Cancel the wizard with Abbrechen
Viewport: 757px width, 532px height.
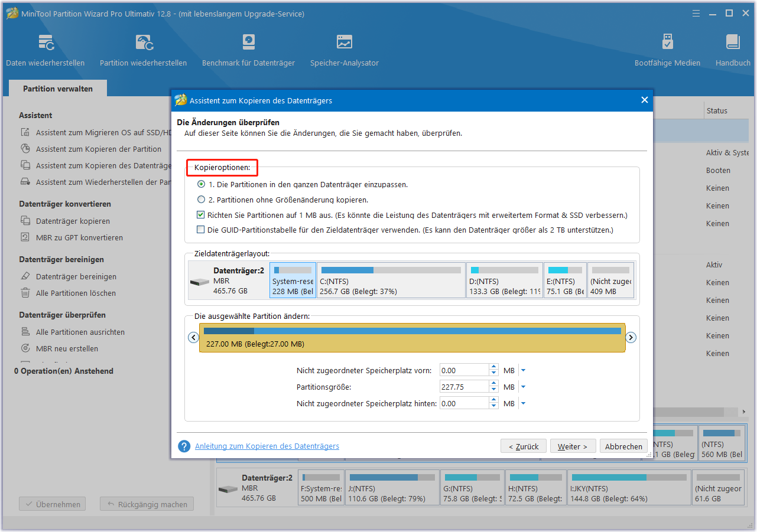pyautogui.click(x=623, y=446)
